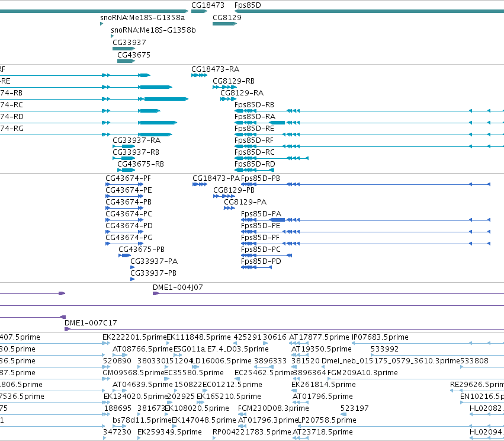Select transcript Fps85D-RE
This screenshot has width=504, height=441.
[x=254, y=129]
